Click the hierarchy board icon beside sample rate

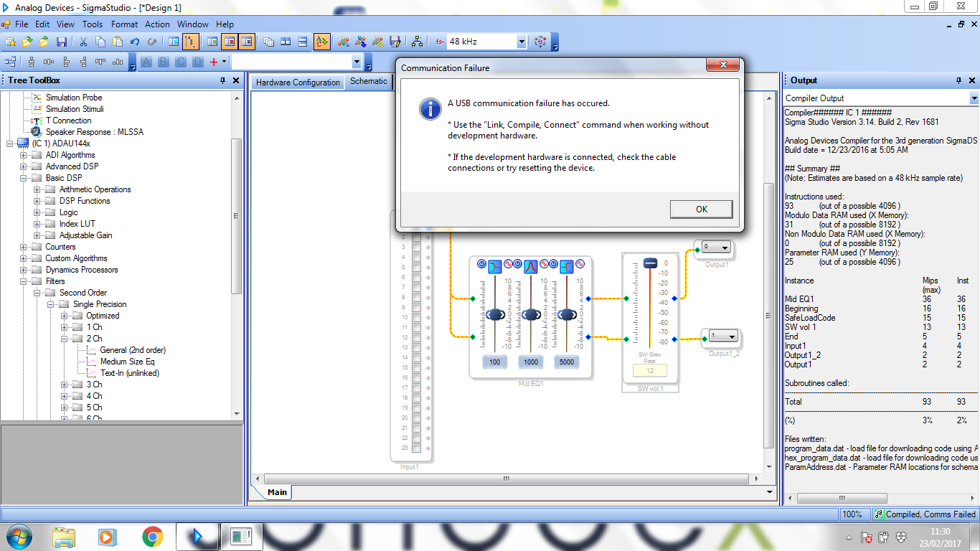pos(417,42)
